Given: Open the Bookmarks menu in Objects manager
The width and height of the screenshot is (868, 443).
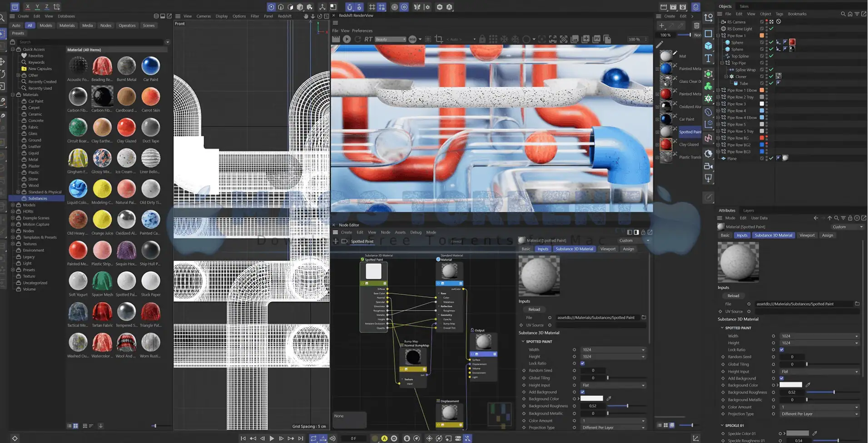Looking at the screenshot, I should click(797, 14).
